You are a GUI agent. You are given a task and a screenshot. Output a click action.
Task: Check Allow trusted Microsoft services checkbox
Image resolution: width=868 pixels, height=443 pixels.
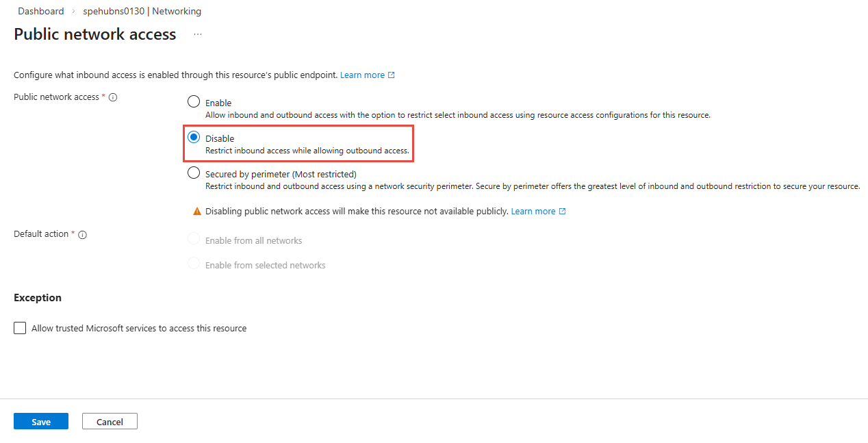20,328
